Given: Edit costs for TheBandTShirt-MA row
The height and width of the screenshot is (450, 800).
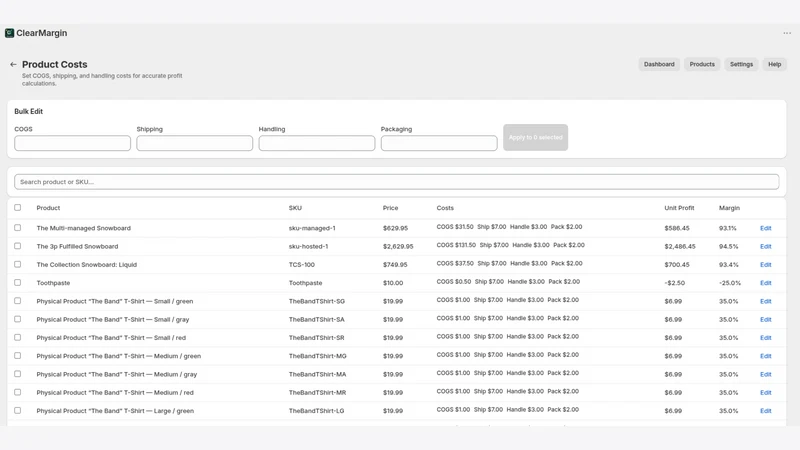Looking at the screenshot, I should [765, 374].
